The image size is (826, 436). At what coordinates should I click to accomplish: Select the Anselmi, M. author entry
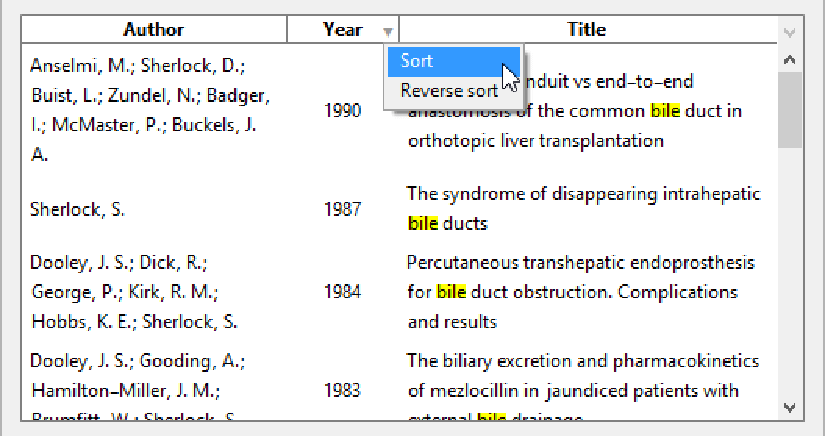(150, 110)
